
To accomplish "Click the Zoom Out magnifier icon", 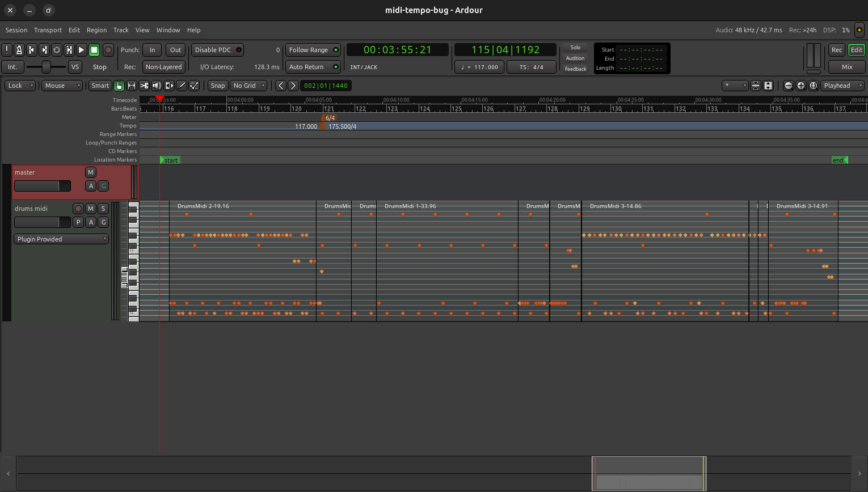I will 789,86.
